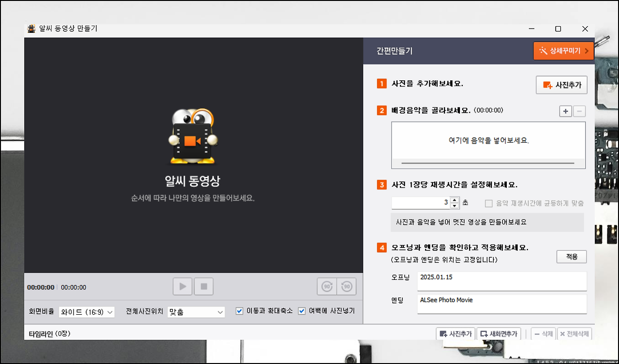Screen dimensions: 619x364
Task: Click the 간편만들기 panel header
Action: 395,51
